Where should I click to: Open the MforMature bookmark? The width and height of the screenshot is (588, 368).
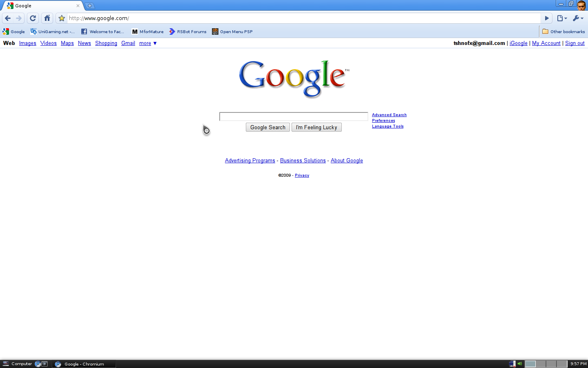pos(148,31)
